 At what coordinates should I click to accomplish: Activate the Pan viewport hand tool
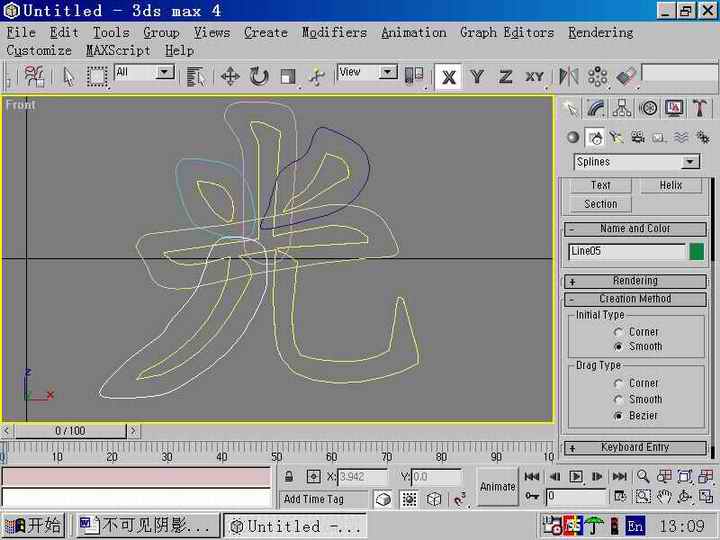(x=665, y=496)
